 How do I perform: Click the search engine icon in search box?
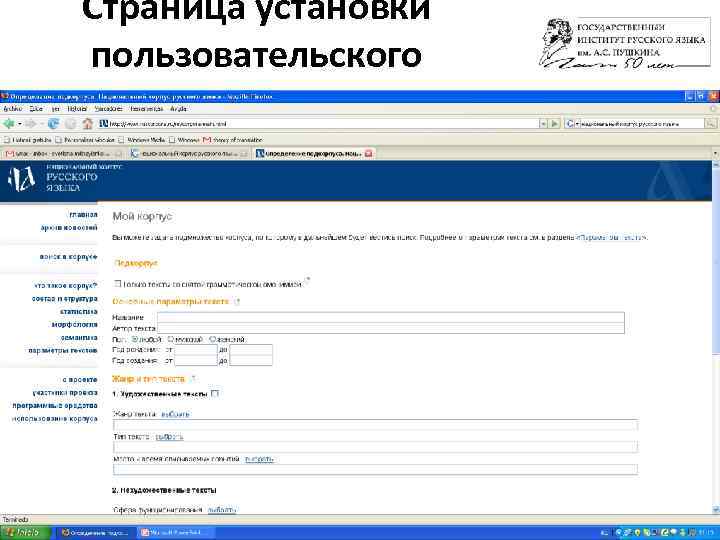(x=570, y=124)
